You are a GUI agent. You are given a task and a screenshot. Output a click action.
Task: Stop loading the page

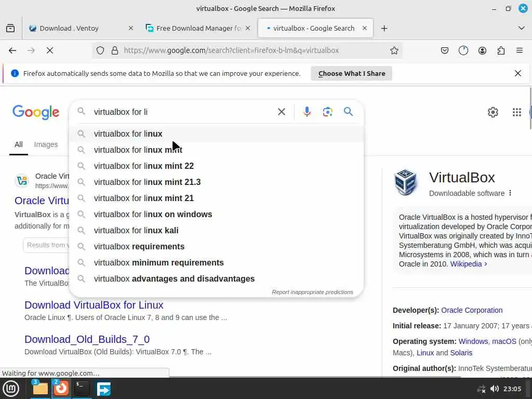50,50
